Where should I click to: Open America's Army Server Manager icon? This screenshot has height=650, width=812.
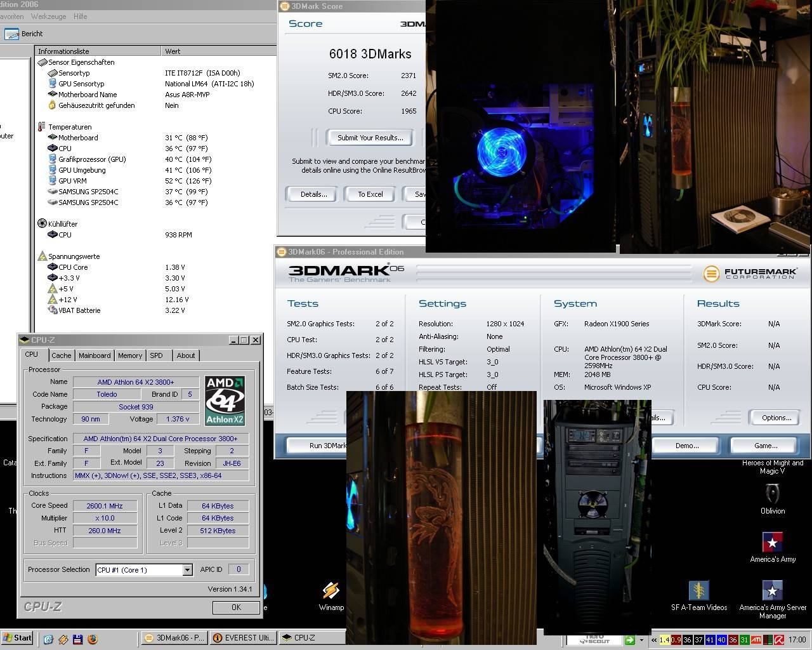tap(772, 600)
